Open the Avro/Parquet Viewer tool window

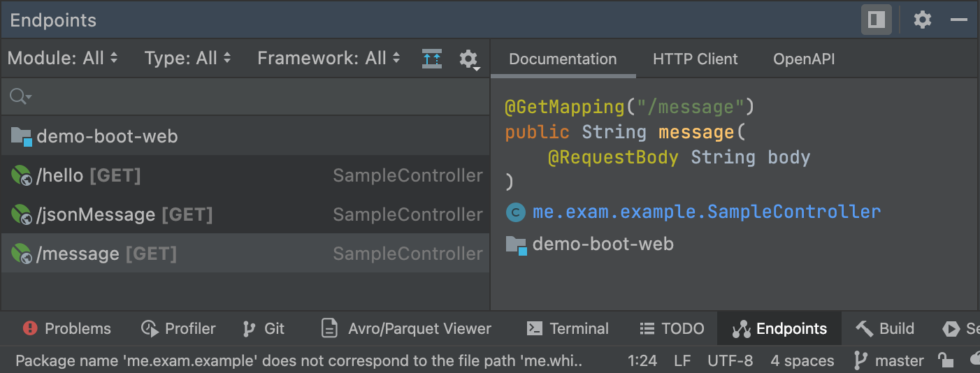(406, 328)
